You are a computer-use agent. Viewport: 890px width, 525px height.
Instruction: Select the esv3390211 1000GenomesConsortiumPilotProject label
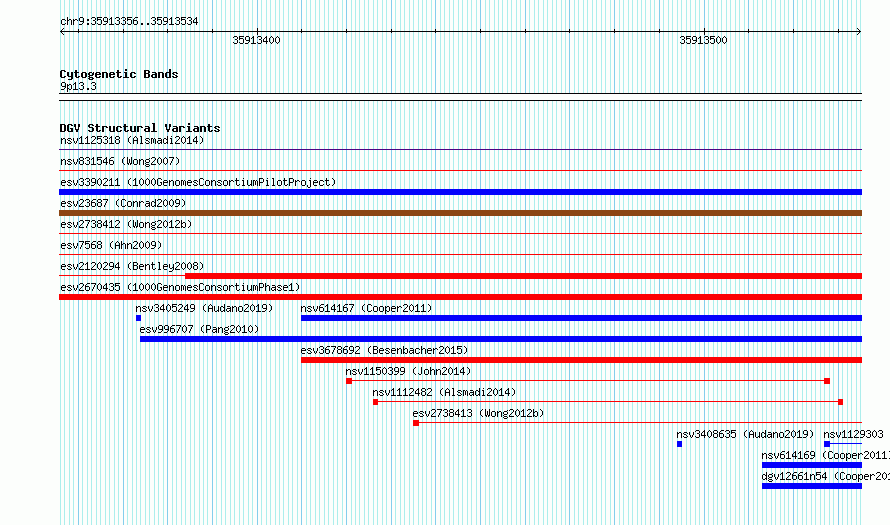click(x=198, y=182)
